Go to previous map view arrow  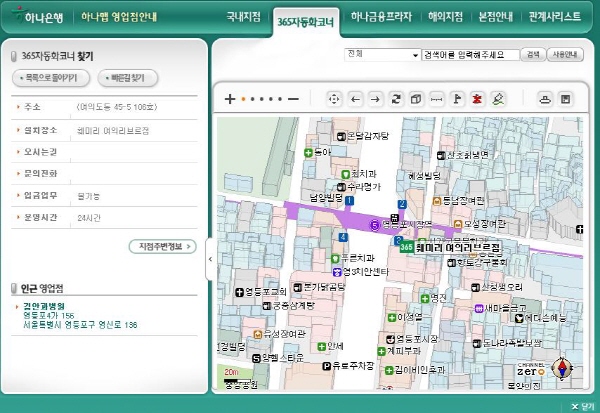(355, 99)
